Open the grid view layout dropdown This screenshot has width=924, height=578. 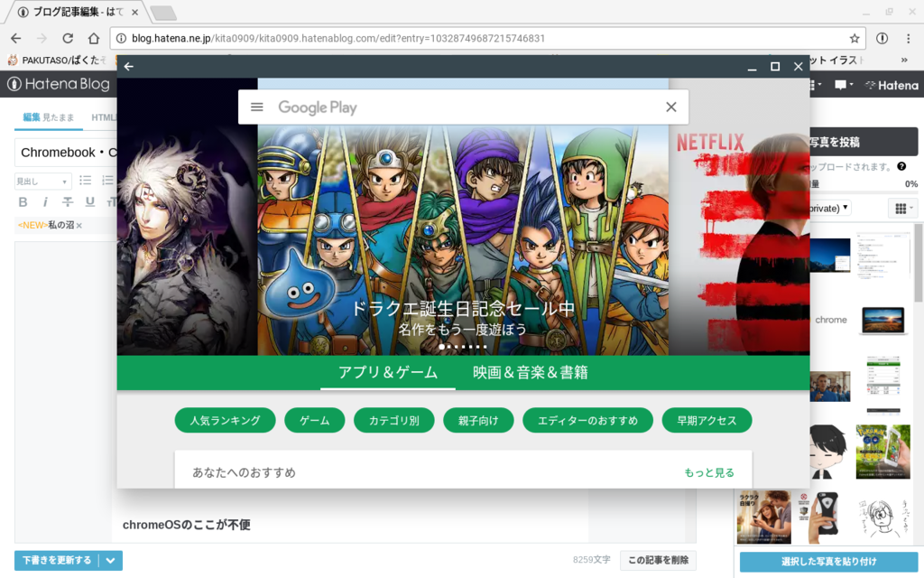coord(903,209)
